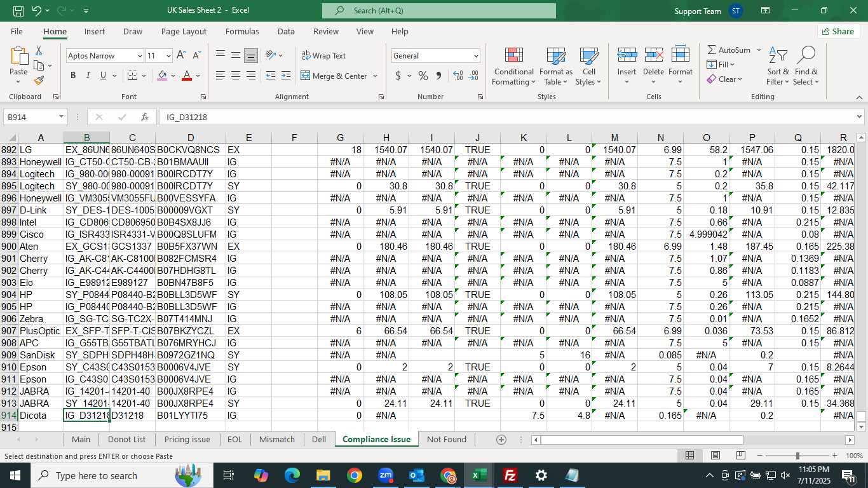868x488 pixels.
Task: Open Sort & Filter dropdown
Action: [778, 67]
